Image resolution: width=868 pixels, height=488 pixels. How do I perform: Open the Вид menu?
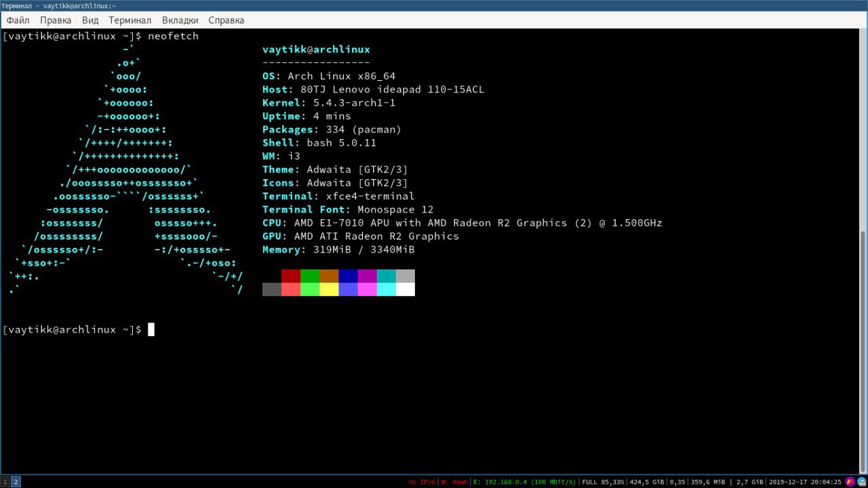tap(90, 20)
